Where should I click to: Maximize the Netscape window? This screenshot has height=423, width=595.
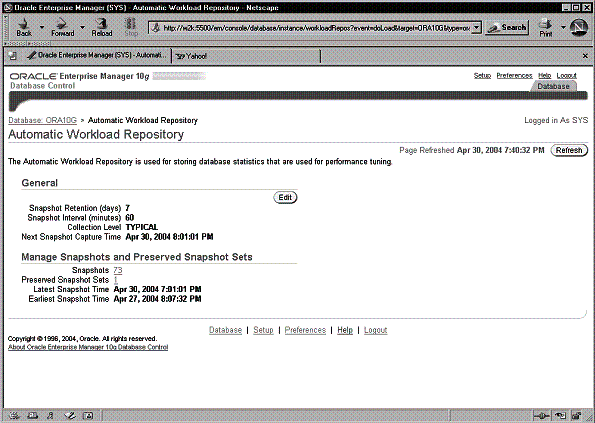pyautogui.click(x=576, y=7)
